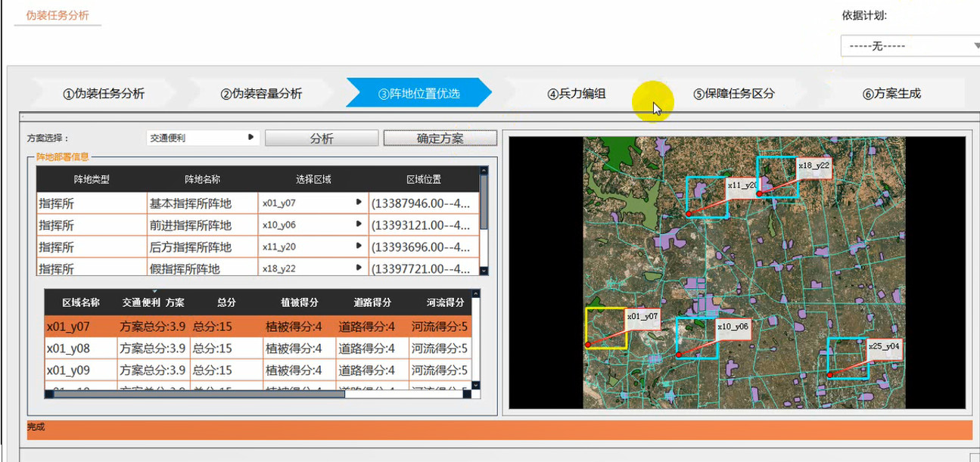Click the x01_y07 map label
The height and width of the screenshot is (462, 980).
click(642, 318)
